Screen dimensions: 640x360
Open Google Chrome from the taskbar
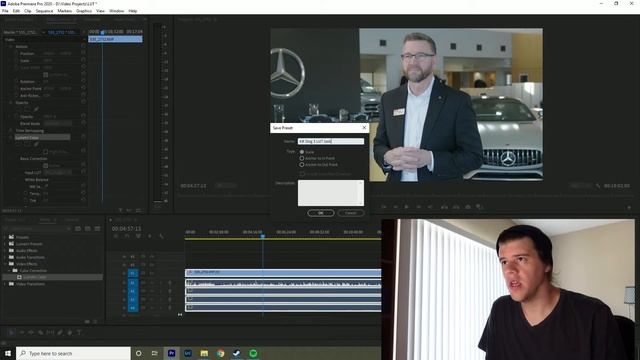pos(220,353)
